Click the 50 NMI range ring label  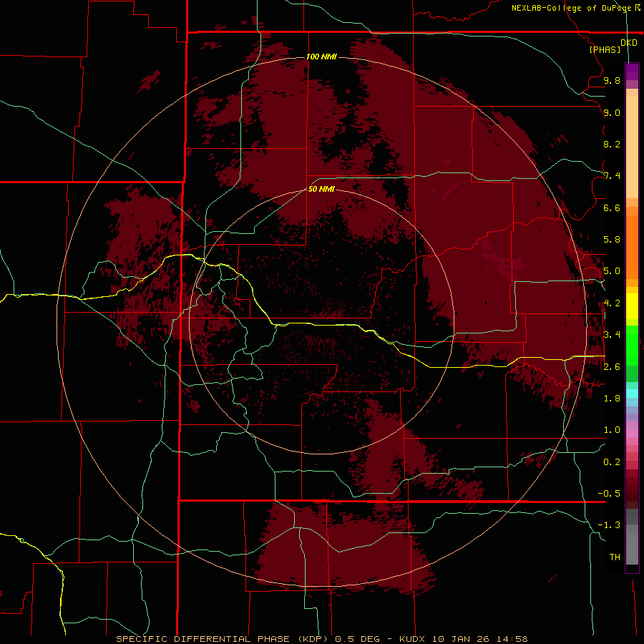point(321,189)
